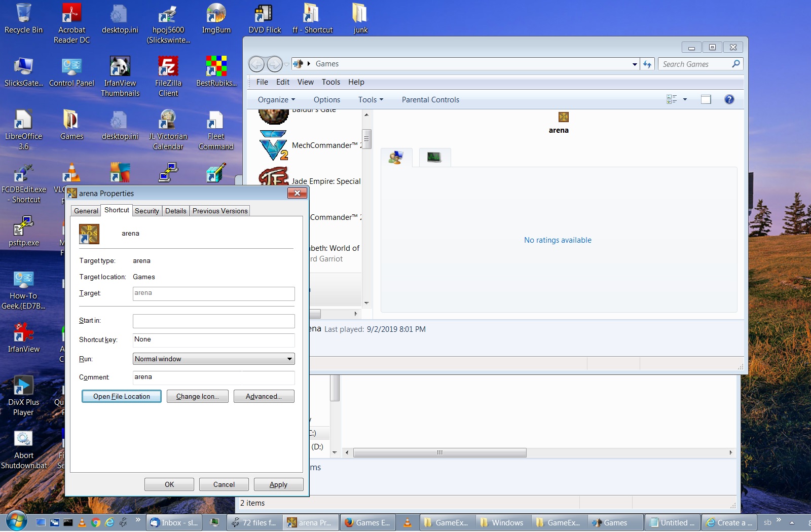Switch to the Security tab
Image resolution: width=811 pixels, height=532 pixels.
146,211
